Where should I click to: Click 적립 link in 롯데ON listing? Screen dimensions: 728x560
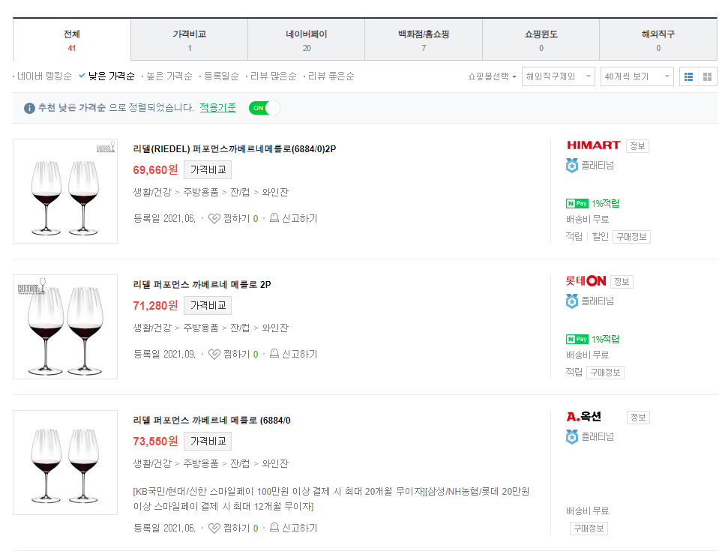tap(574, 372)
